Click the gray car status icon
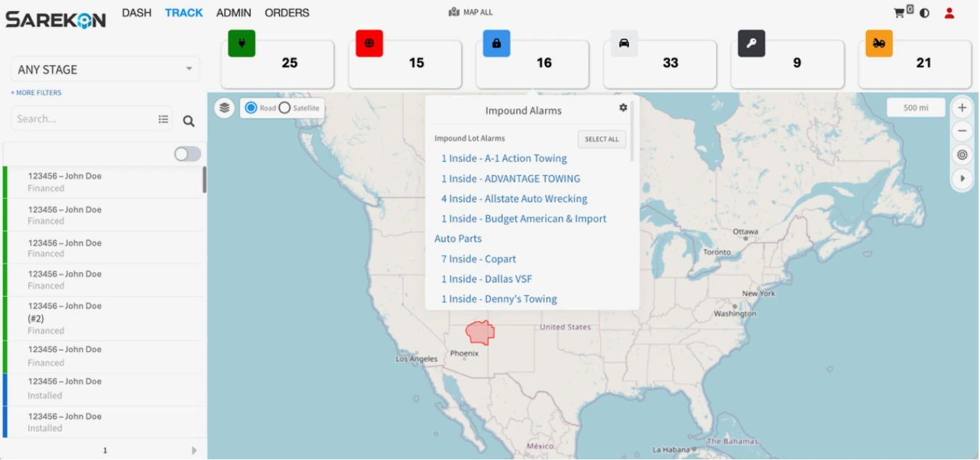Image resolution: width=980 pixels, height=460 pixels. point(624,44)
